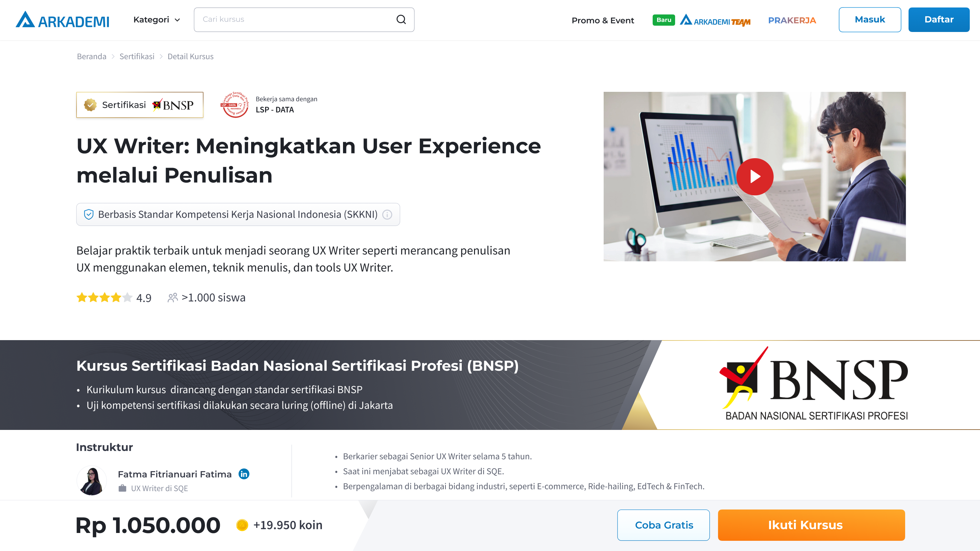Viewport: 980px width, 551px height.
Task: Click the Sertifikasi BNSP badge
Action: coord(140,104)
